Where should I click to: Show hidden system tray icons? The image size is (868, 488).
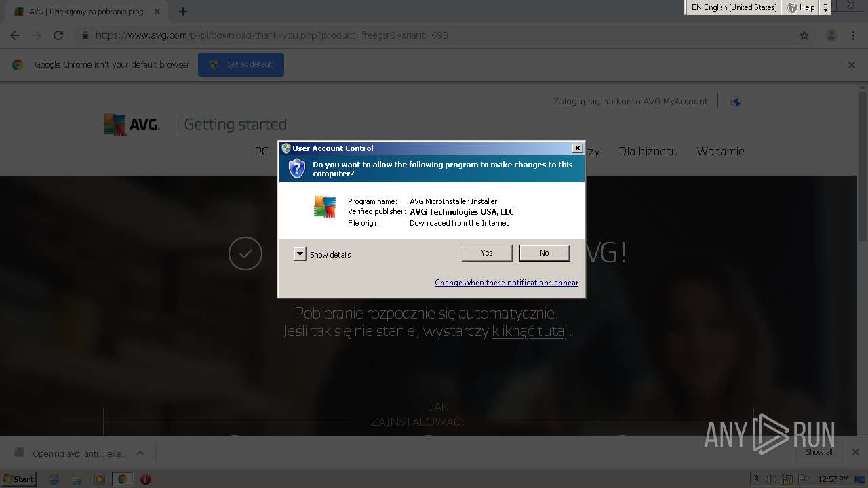[x=757, y=479]
